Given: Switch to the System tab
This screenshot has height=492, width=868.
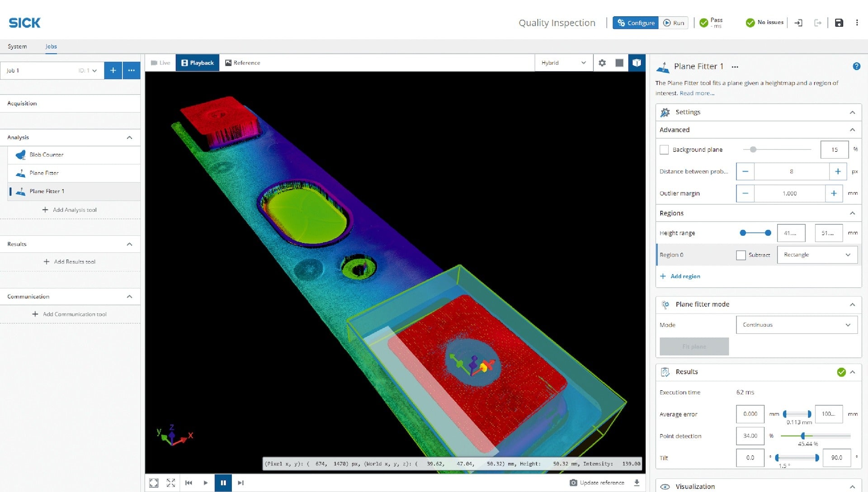Looking at the screenshot, I should [17, 47].
